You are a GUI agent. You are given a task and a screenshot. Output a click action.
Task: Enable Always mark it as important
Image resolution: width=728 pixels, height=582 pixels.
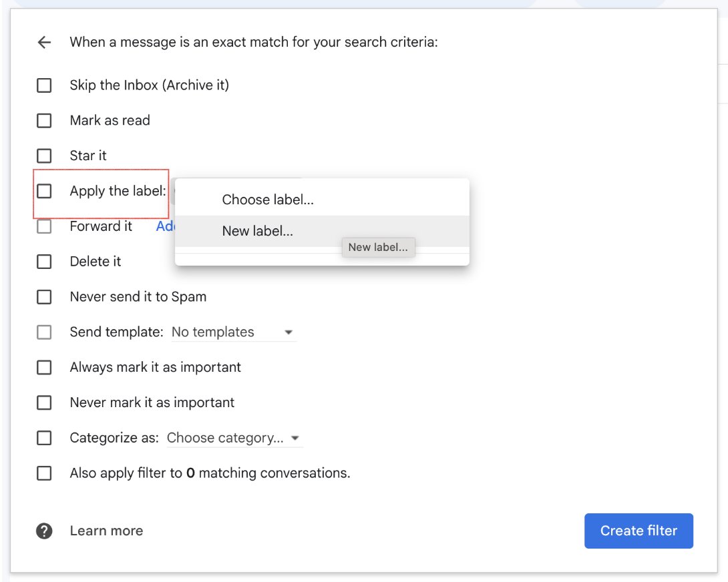(43, 367)
